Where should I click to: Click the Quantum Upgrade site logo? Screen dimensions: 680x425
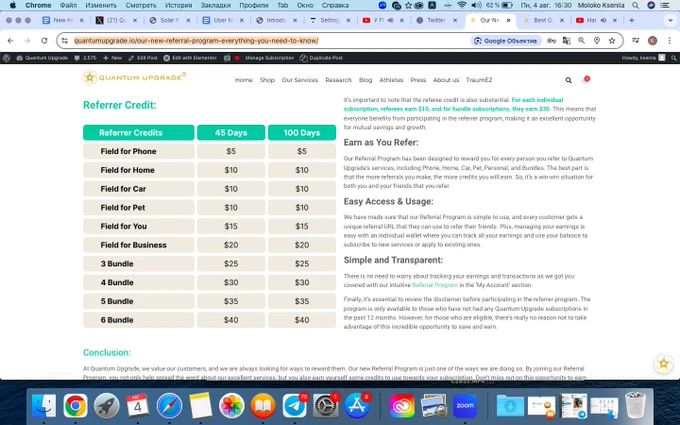[134, 78]
